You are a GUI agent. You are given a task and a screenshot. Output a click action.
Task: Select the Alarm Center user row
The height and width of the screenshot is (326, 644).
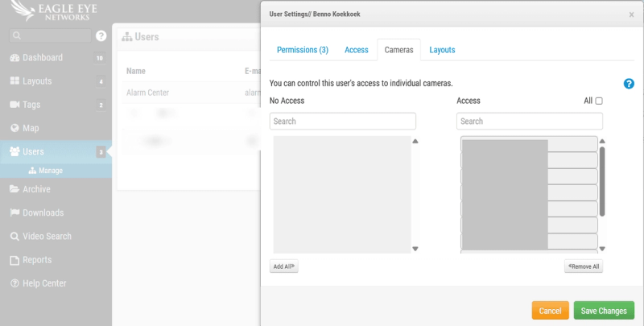[191, 93]
